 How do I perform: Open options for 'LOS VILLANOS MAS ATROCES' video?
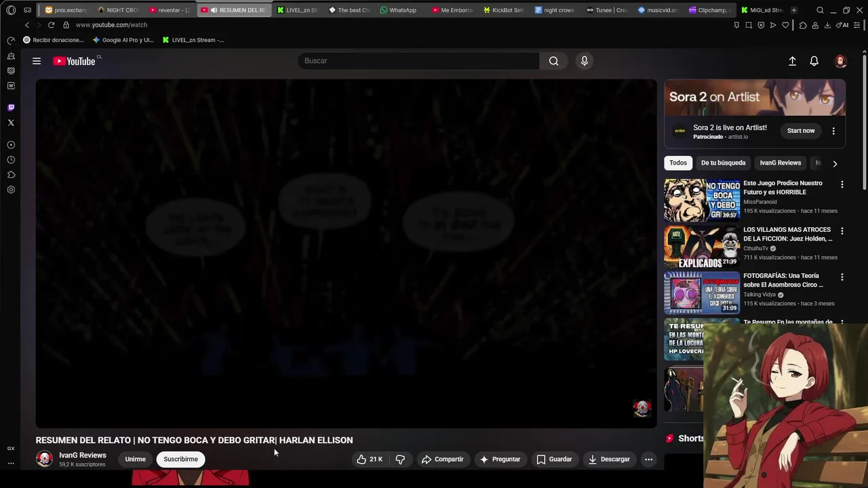pyautogui.click(x=842, y=231)
